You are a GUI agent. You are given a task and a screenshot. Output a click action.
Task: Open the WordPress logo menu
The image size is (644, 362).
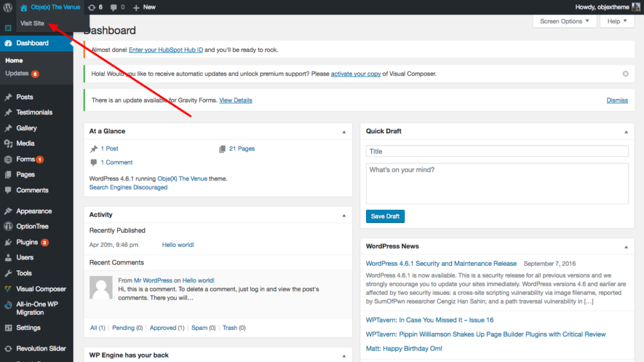click(8, 8)
